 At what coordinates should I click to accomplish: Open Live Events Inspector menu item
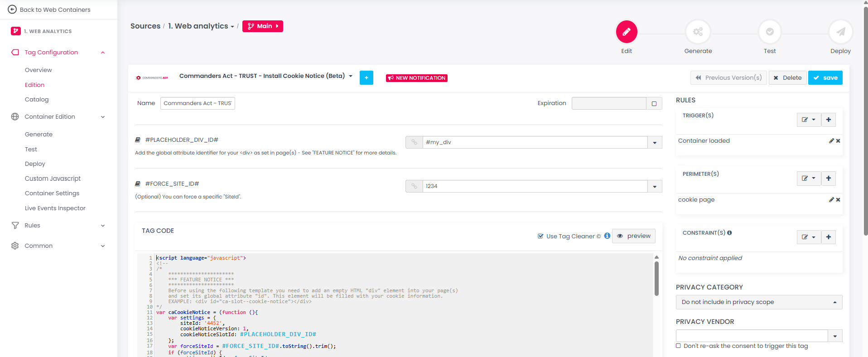55,208
